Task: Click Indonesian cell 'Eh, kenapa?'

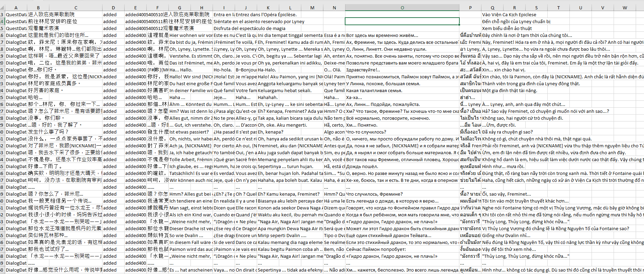Action: pyautogui.click(x=270, y=132)
